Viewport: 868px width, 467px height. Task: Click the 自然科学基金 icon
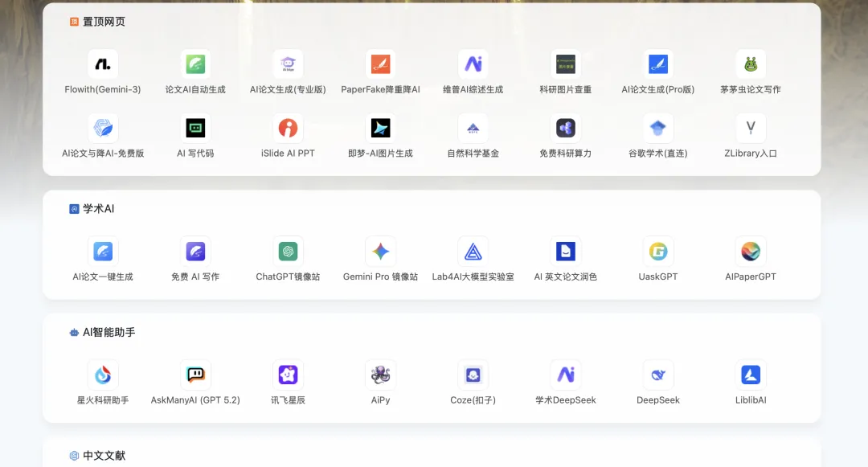pyautogui.click(x=473, y=129)
